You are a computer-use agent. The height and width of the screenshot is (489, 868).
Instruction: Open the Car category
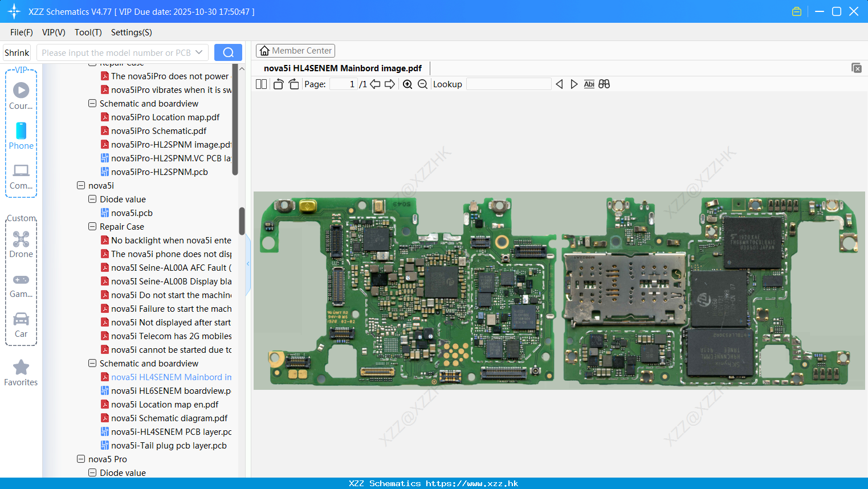click(x=21, y=325)
